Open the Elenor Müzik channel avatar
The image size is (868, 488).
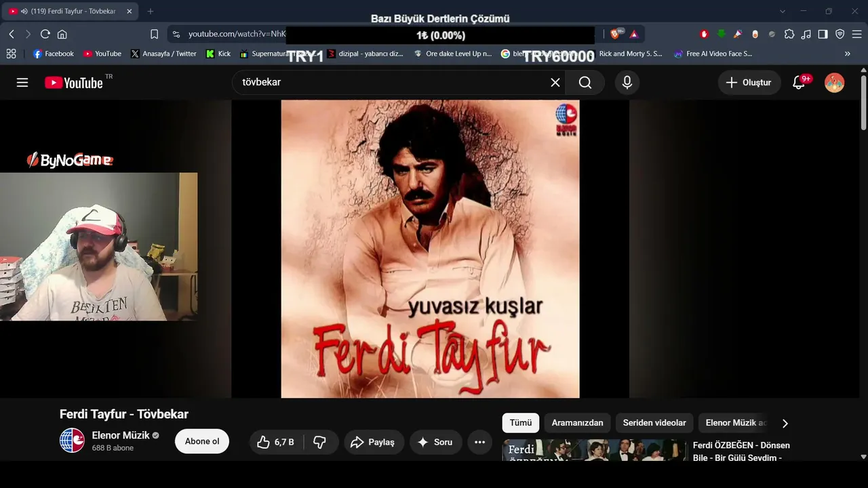coord(72,441)
